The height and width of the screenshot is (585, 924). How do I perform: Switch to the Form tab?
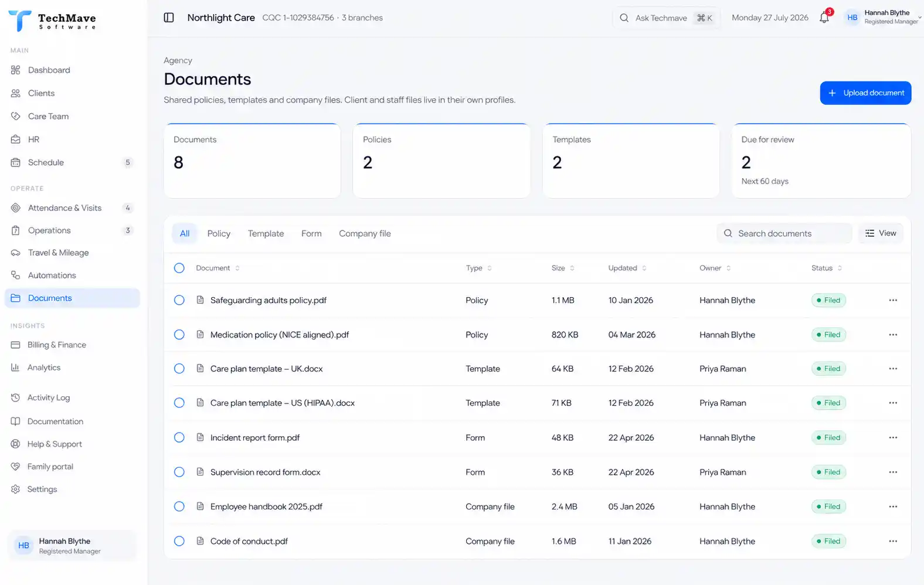point(311,233)
